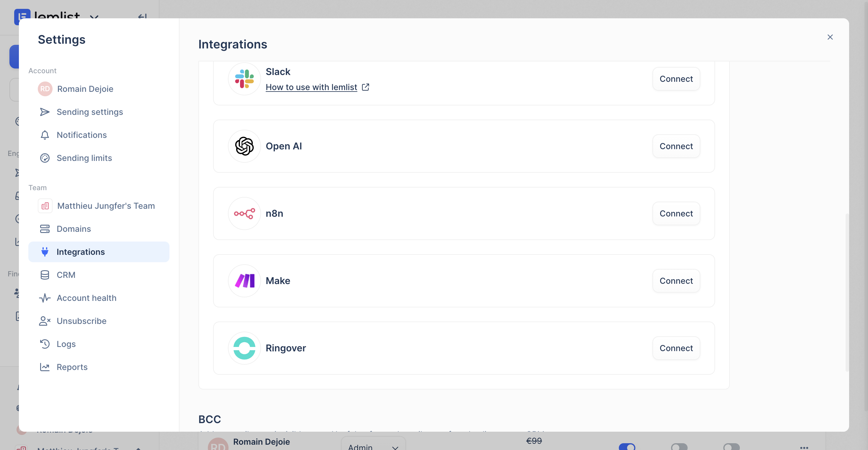This screenshot has height=450, width=868.
Task: Open Sending limits settings
Action: 99,158
